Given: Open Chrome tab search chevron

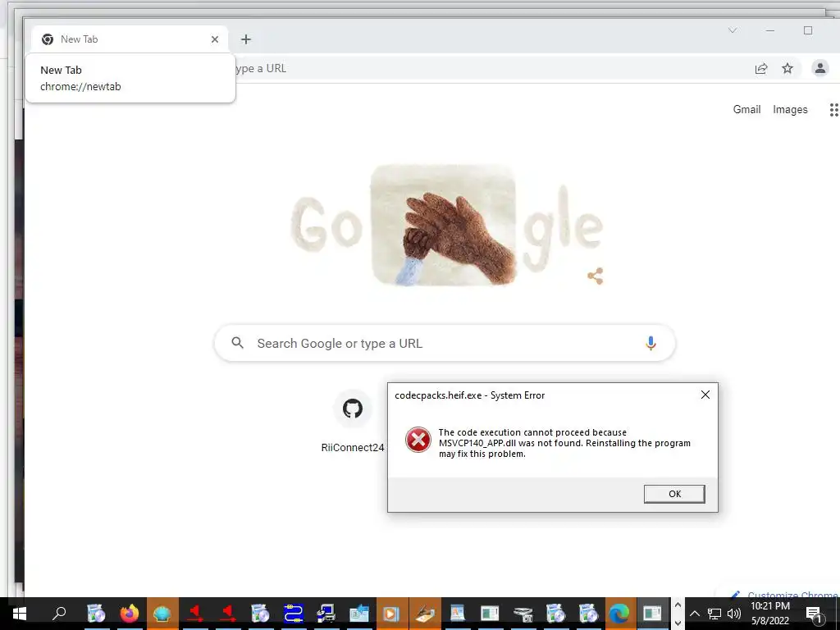Looking at the screenshot, I should pyautogui.click(x=733, y=30).
